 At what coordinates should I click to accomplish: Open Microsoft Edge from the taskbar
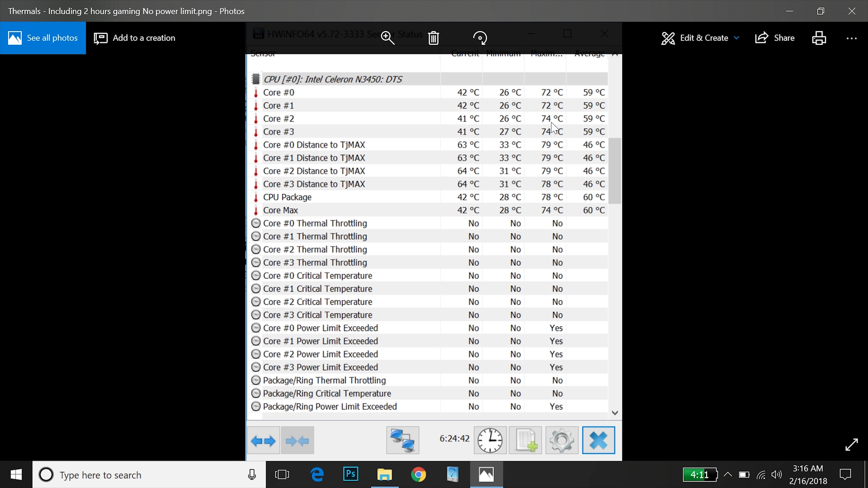click(x=317, y=474)
